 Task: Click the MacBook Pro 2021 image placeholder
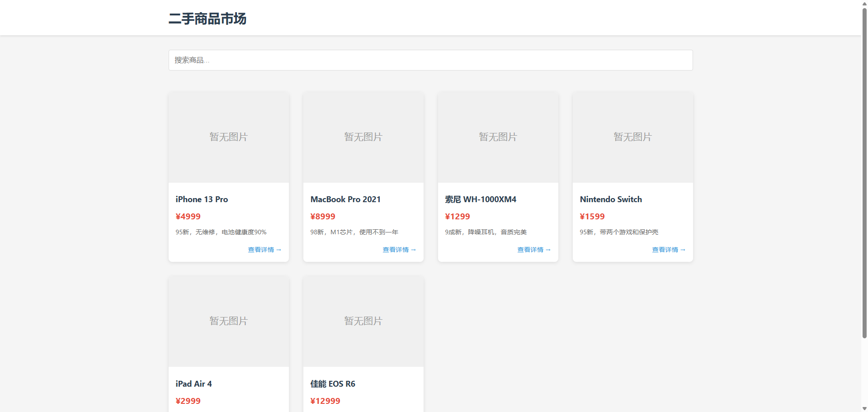[x=363, y=137]
